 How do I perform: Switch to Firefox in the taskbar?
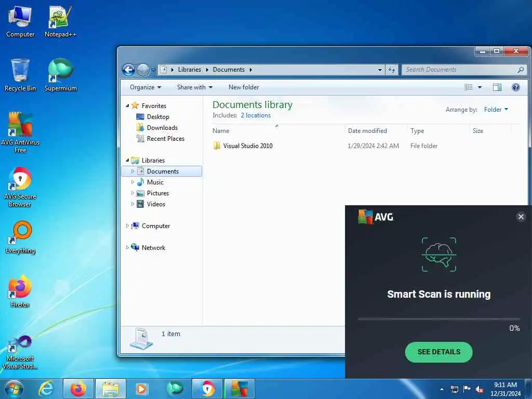[x=78, y=389]
